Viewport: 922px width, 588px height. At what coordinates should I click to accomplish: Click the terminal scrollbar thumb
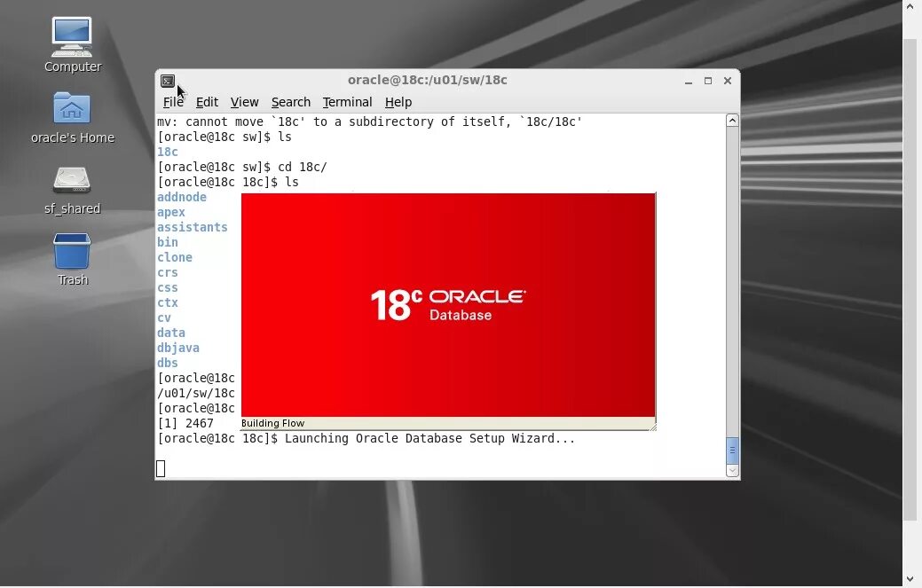(x=732, y=451)
